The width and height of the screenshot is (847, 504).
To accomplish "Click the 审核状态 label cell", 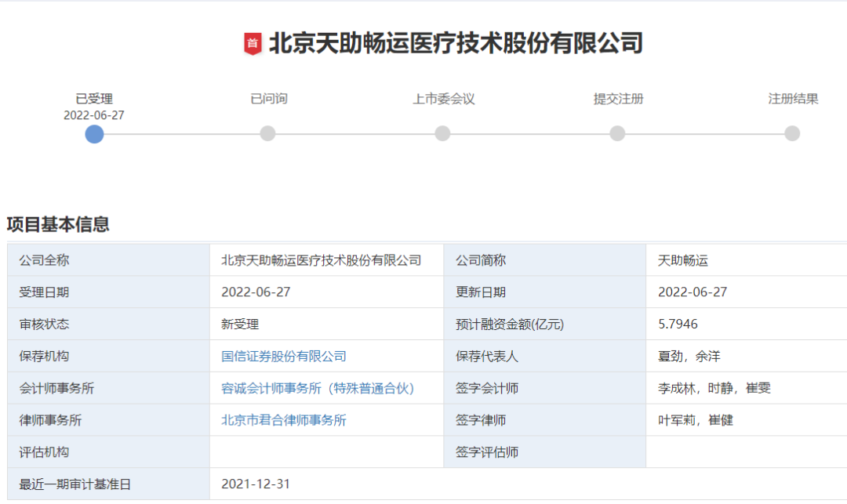I will pyautogui.click(x=108, y=324).
